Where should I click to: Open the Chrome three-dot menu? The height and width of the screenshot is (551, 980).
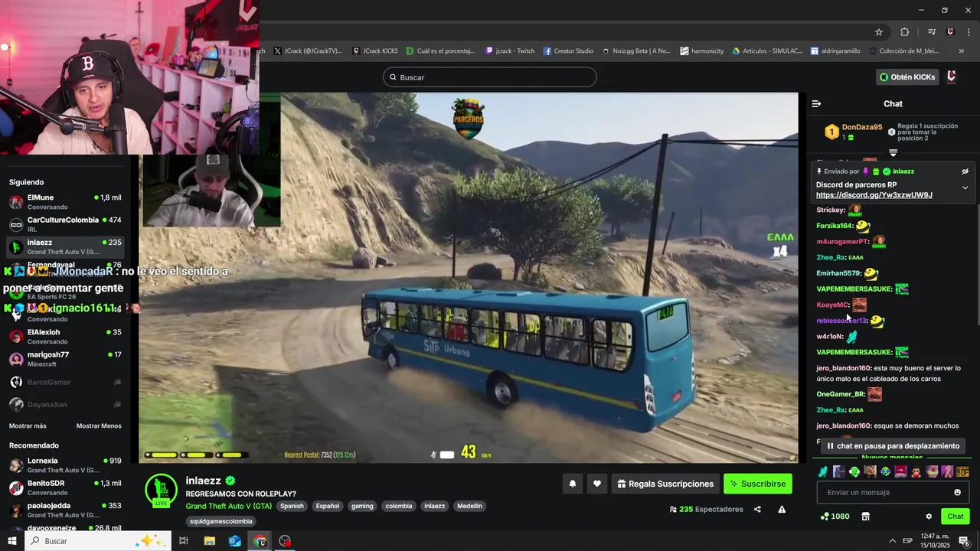coord(968,32)
